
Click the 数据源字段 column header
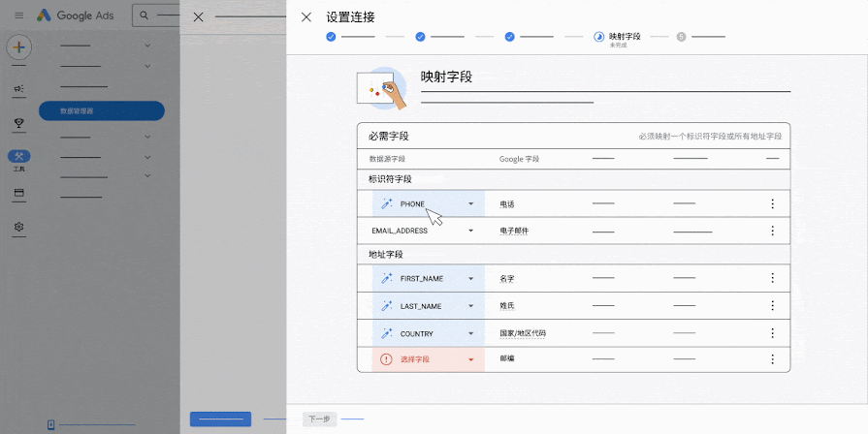click(x=388, y=159)
